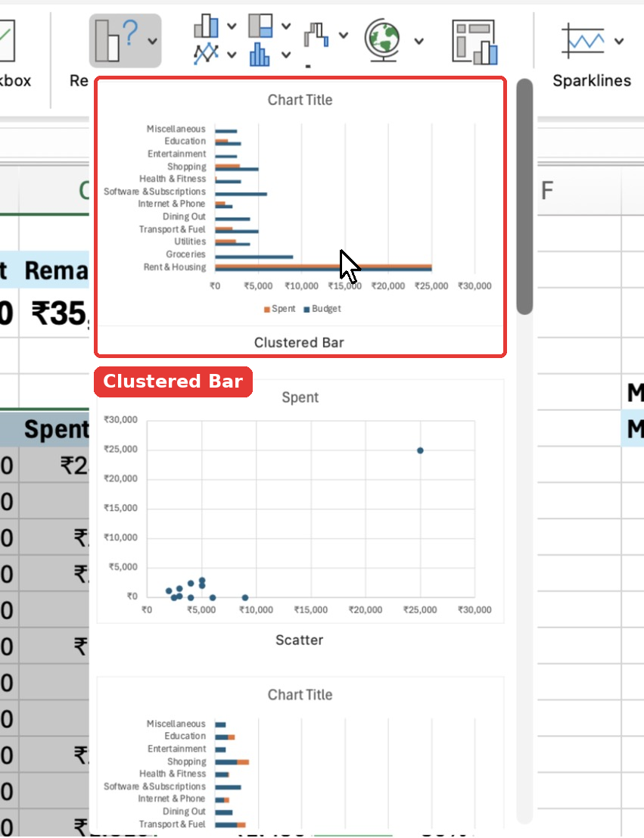The width and height of the screenshot is (644, 838).
Task: Insert a statistic histogram chart icon
Action: [x=260, y=54]
